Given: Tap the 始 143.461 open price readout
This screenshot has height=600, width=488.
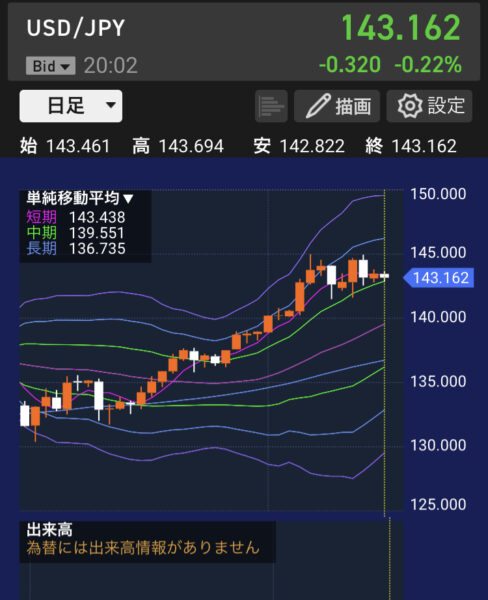Looking at the screenshot, I should pyautogui.click(x=65, y=146).
